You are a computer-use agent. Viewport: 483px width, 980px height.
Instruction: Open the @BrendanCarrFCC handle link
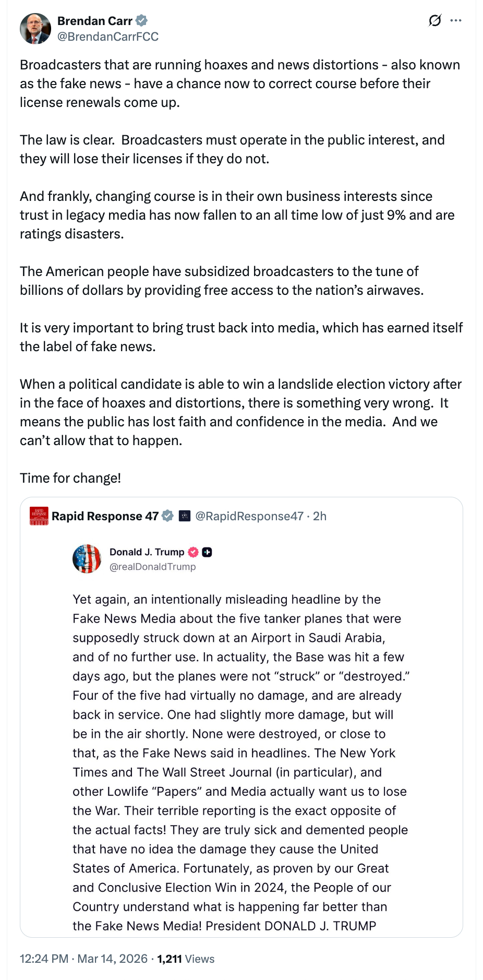pos(108,37)
